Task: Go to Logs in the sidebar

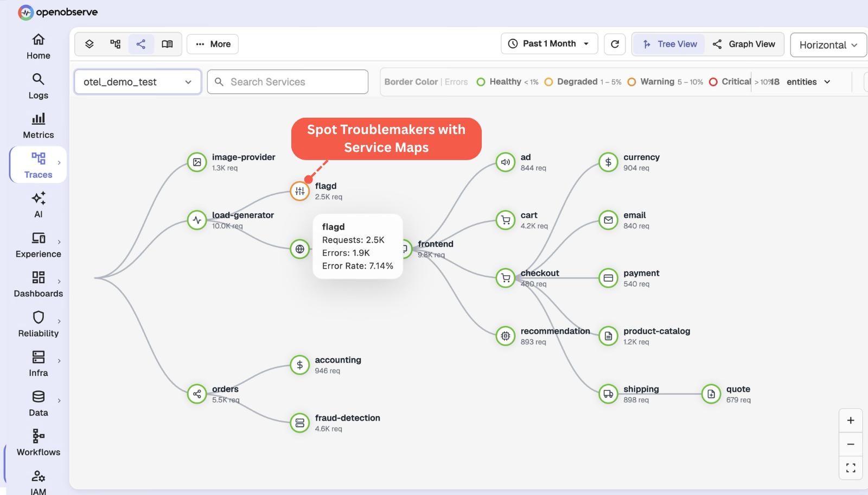Action: (x=38, y=86)
